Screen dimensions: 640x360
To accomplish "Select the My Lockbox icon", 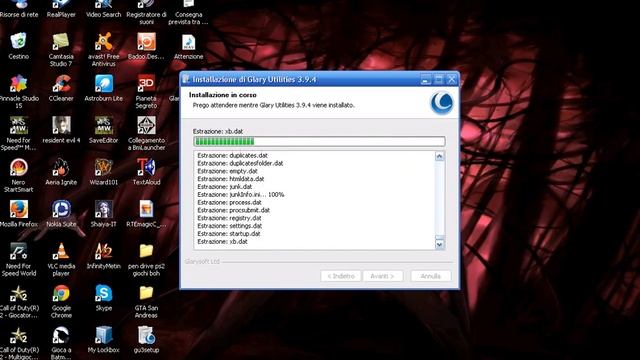I will coord(104,335).
